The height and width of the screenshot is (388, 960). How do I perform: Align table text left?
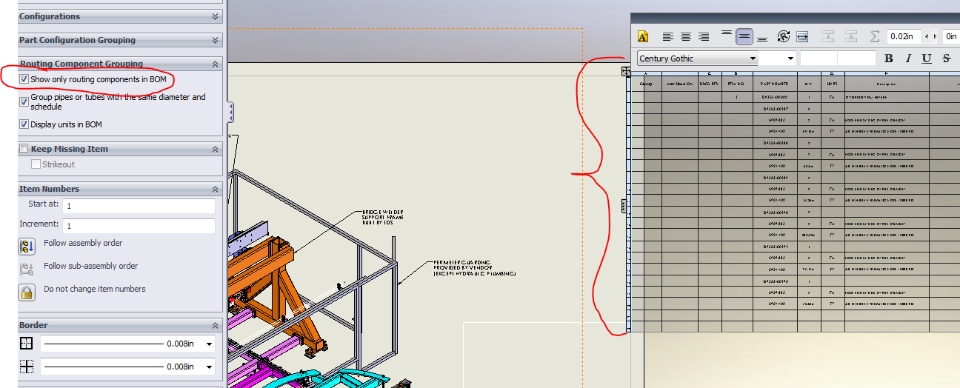(x=668, y=37)
